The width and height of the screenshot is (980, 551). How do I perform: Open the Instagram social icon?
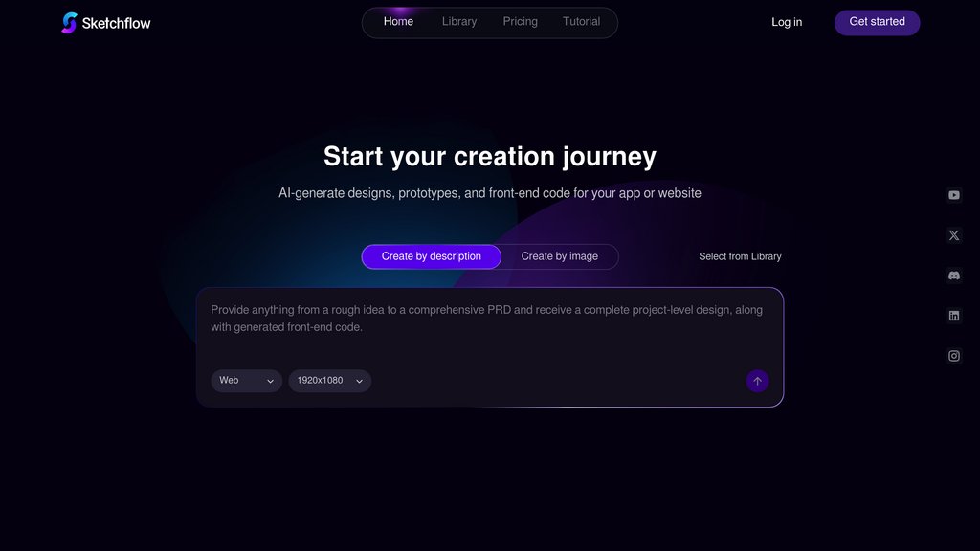click(x=954, y=356)
